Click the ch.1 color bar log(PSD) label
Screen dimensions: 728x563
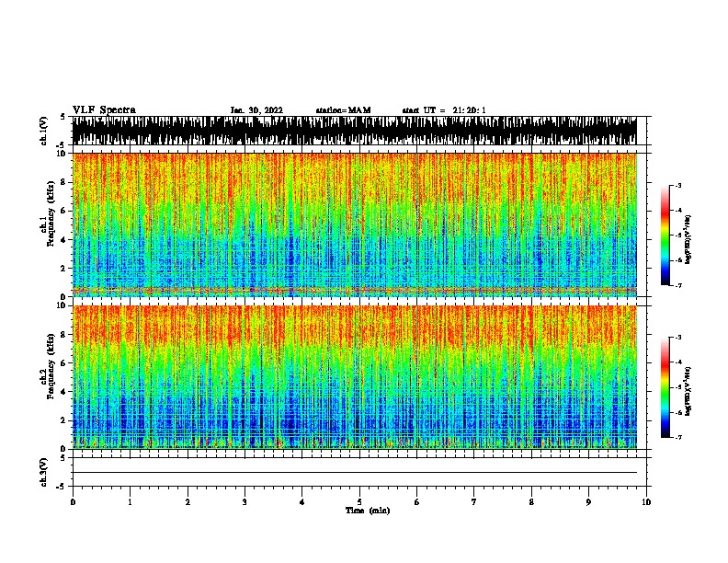pos(688,239)
